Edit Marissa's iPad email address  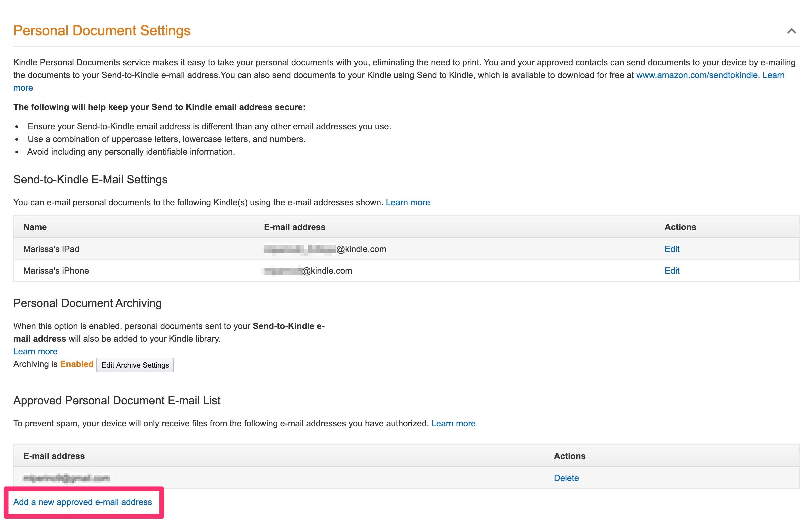pyautogui.click(x=672, y=249)
